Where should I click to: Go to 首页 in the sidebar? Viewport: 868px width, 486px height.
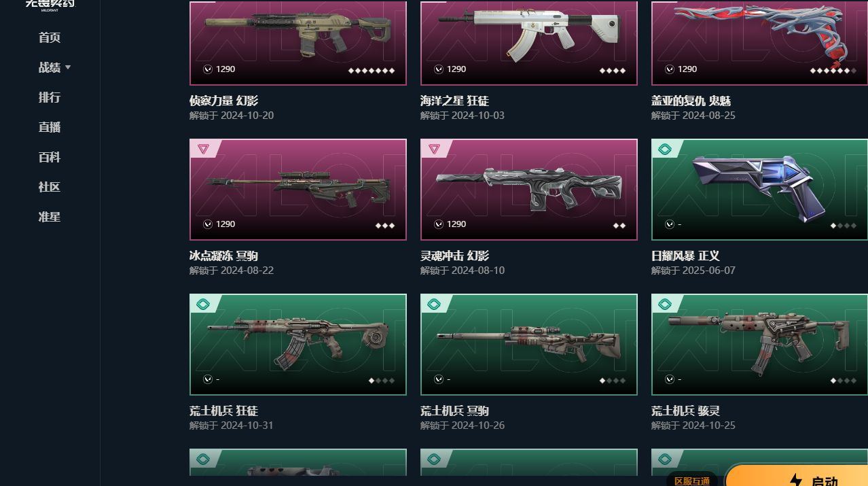(x=50, y=37)
